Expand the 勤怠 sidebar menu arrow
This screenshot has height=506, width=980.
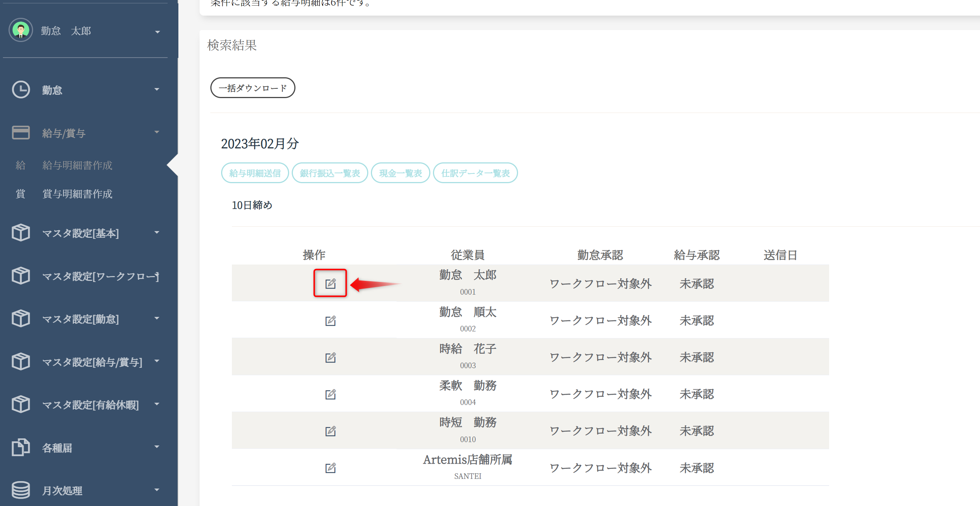157,90
